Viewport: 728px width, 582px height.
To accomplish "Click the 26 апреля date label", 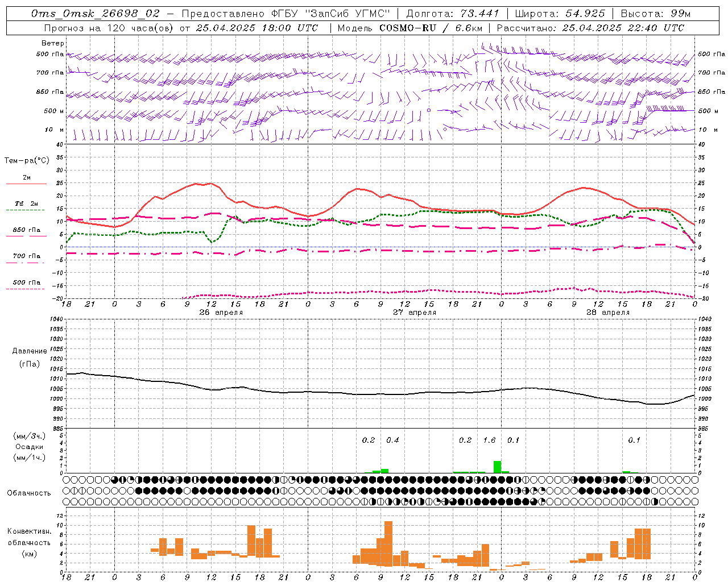I will 221,313.
